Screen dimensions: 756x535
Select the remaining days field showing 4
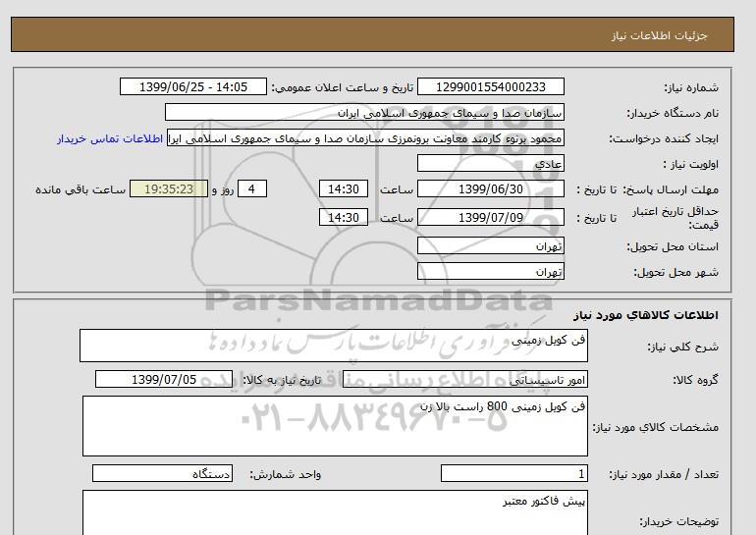coord(252,189)
